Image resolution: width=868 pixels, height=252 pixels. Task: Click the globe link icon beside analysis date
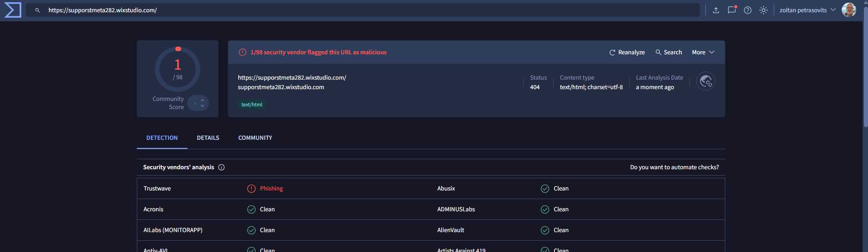[x=706, y=81]
